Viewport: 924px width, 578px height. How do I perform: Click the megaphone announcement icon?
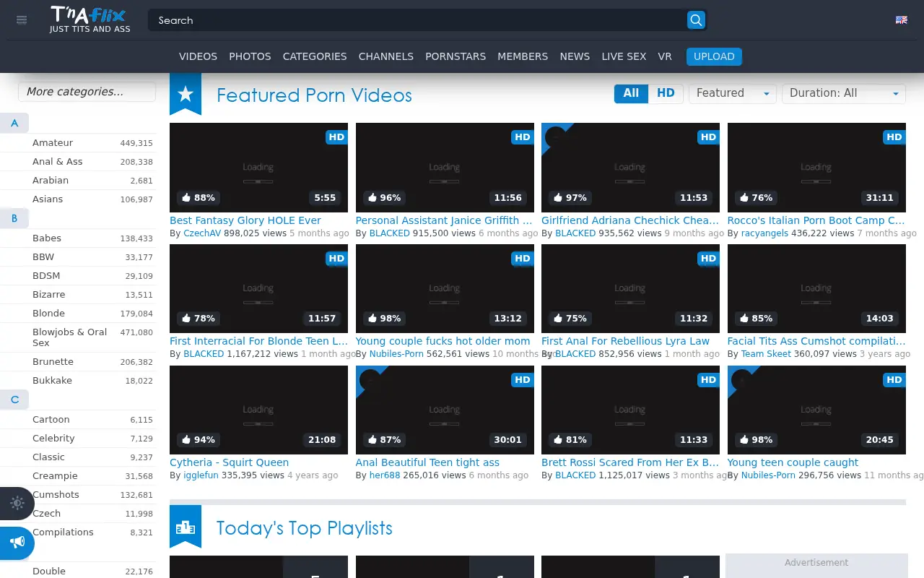click(17, 543)
